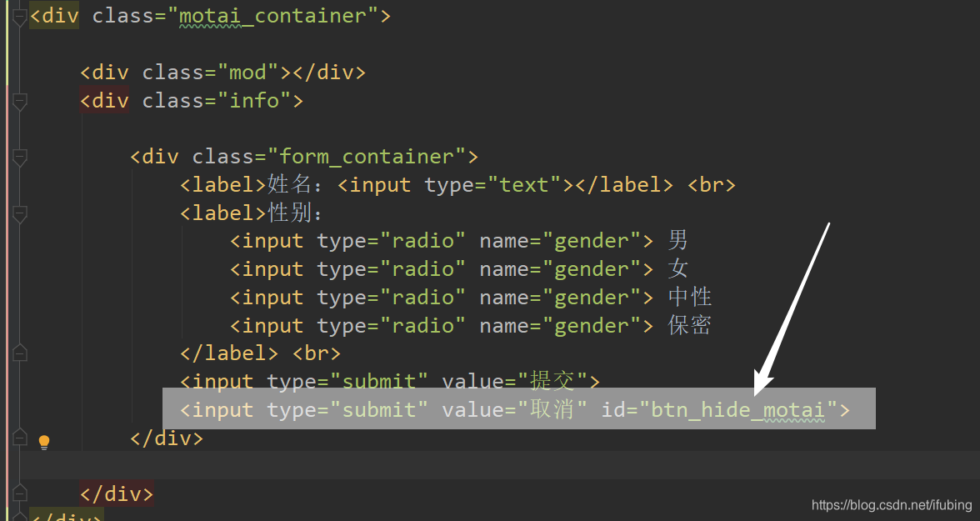This screenshot has width=980, height=521.
Task: Click the highlighted </div> closing the info div
Action: point(117,493)
